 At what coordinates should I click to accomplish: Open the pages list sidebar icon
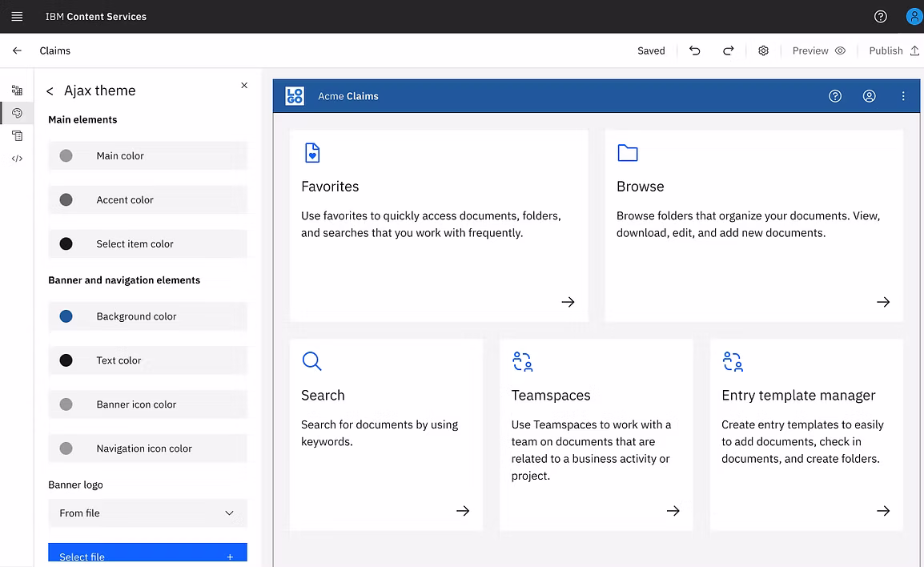click(x=17, y=135)
